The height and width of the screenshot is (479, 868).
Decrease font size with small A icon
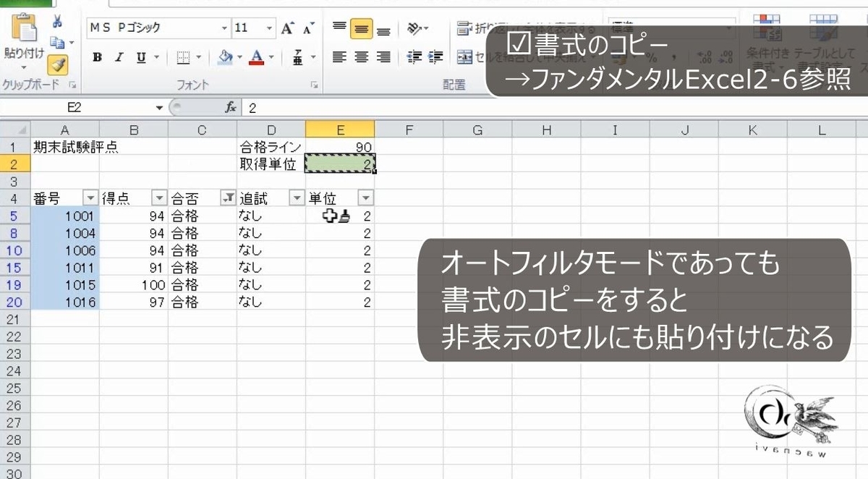pyautogui.click(x=308, y=28)
